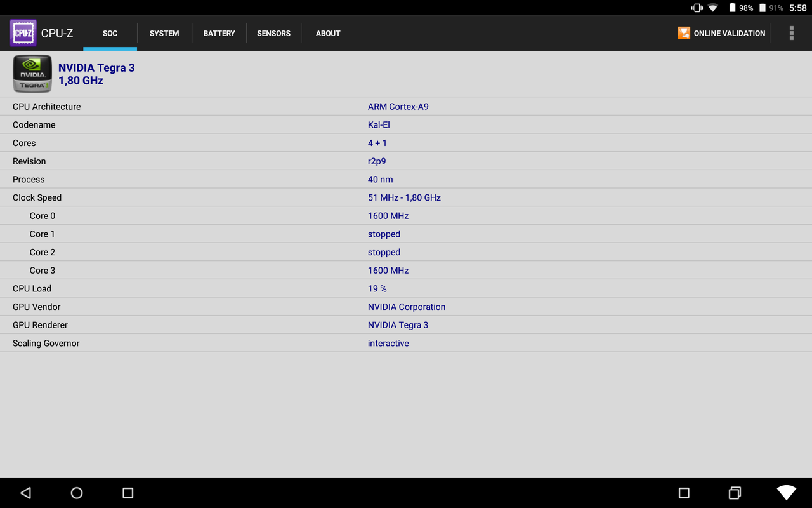The height and width of the screenshot is (508, 812).
Task: Tap the Wi-Fi signal icon in status bar
Action: point(713,8)
